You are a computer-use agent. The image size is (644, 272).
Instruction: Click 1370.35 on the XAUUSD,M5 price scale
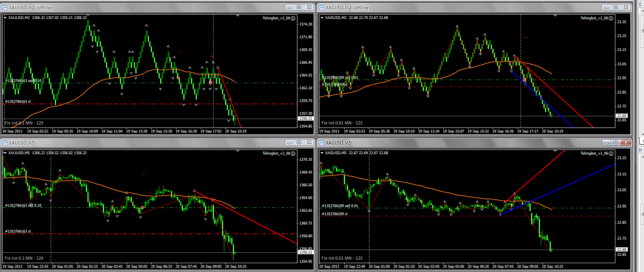click(306, 160)
